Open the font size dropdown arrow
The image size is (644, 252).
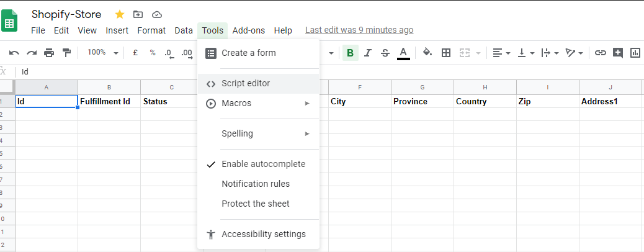tap(331, 53)
